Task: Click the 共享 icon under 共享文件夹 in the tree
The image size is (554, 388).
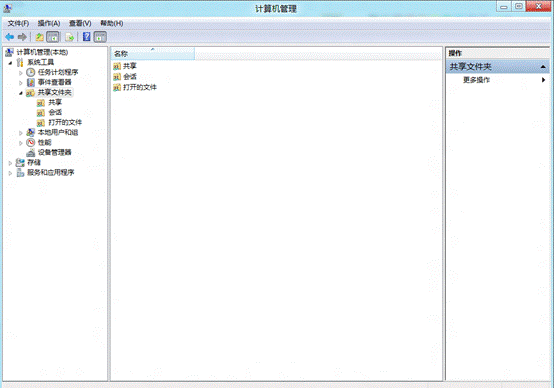Action: pyautogui.click(x=41, y=103)
